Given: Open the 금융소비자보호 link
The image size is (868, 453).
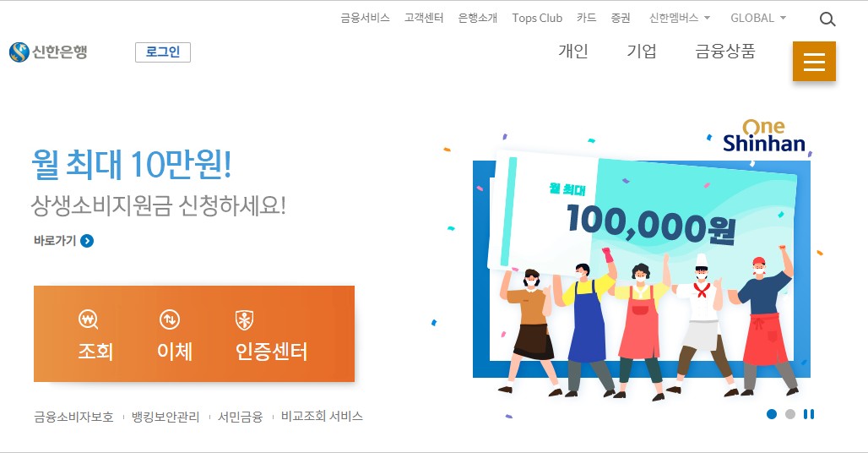Looking at the screenshot, I should pyautogui.click(x=73, y=417).
